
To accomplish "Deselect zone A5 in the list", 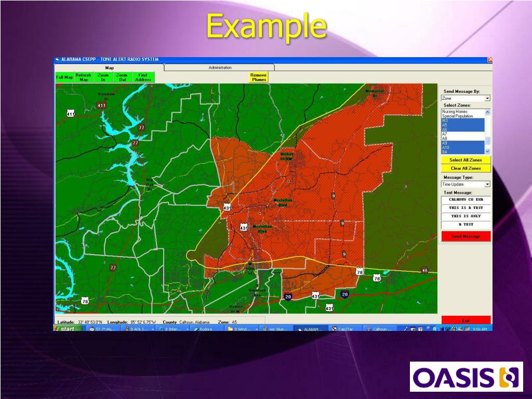I will click(463, 125).
